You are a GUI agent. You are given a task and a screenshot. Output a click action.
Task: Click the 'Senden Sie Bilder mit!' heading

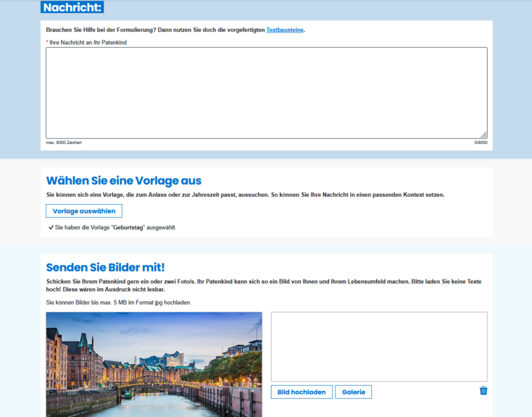pyautogui.click(x=105, y=268)
